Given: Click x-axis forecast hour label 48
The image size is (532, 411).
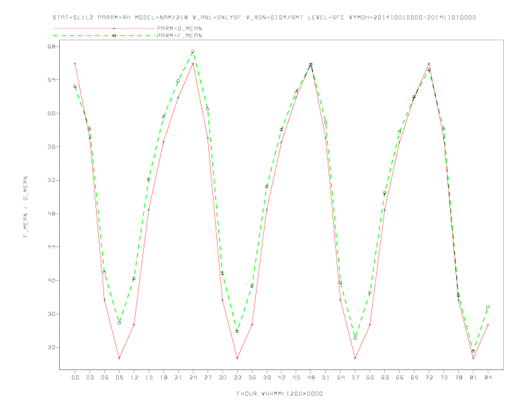Looking at the screenshot, I should click(311, 377).
